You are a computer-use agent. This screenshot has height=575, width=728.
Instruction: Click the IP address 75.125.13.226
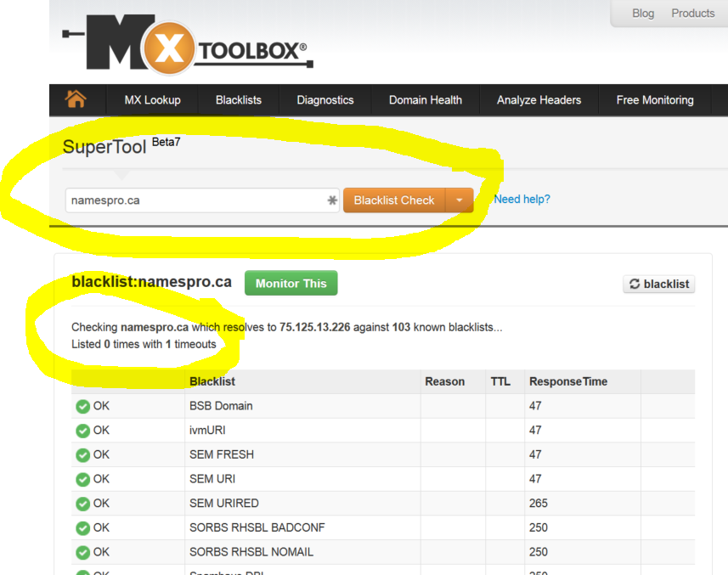[x=315, y=327]
